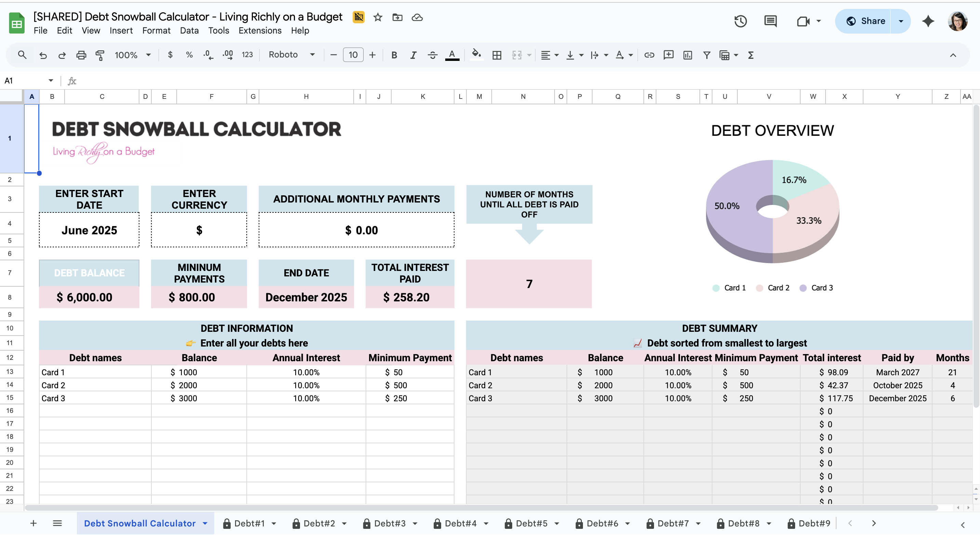Open version history clock icon
Image resolution: width=980 pixels, height=535 pixels.
740,21
